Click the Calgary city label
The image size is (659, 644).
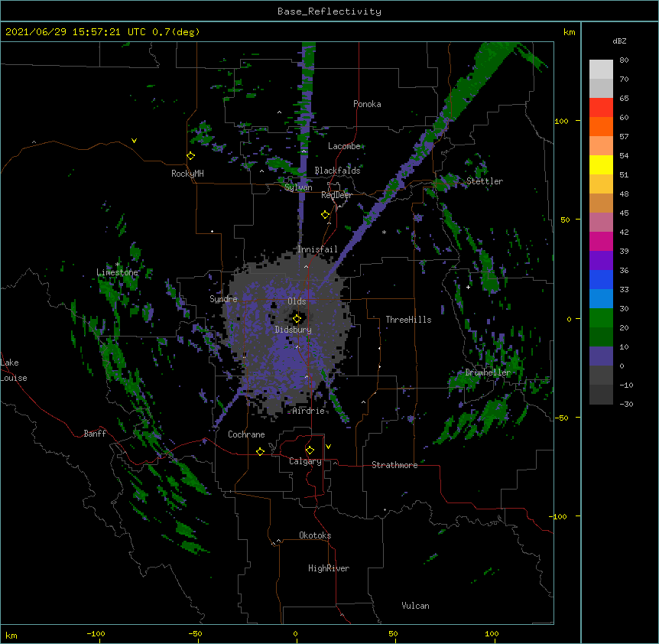coord(305,461)
